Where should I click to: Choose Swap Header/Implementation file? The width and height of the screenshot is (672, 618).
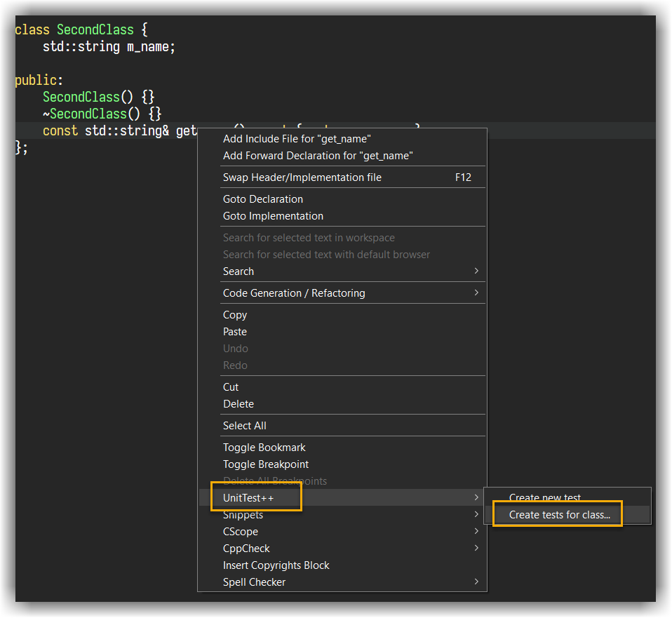coord(302,177)
